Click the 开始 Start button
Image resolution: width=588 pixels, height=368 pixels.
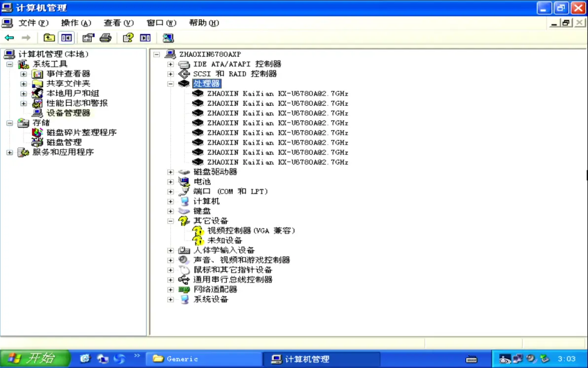pyautogui.click(x=35, y=359)
